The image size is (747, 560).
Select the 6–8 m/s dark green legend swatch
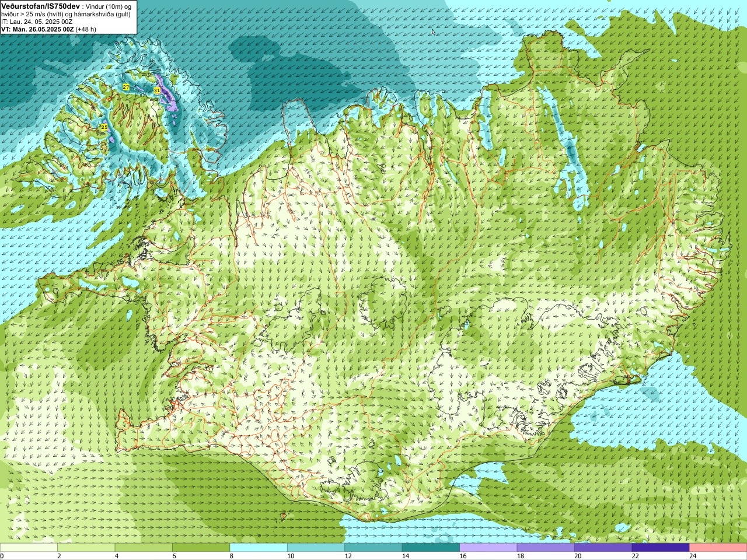click(x=201, y=548)
